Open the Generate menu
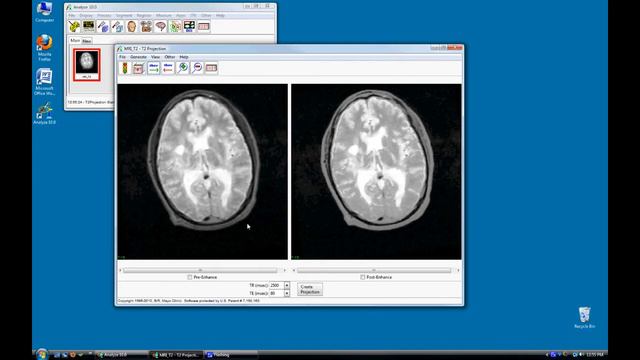Screen dimensions: 640x360 tap(138, 57)
